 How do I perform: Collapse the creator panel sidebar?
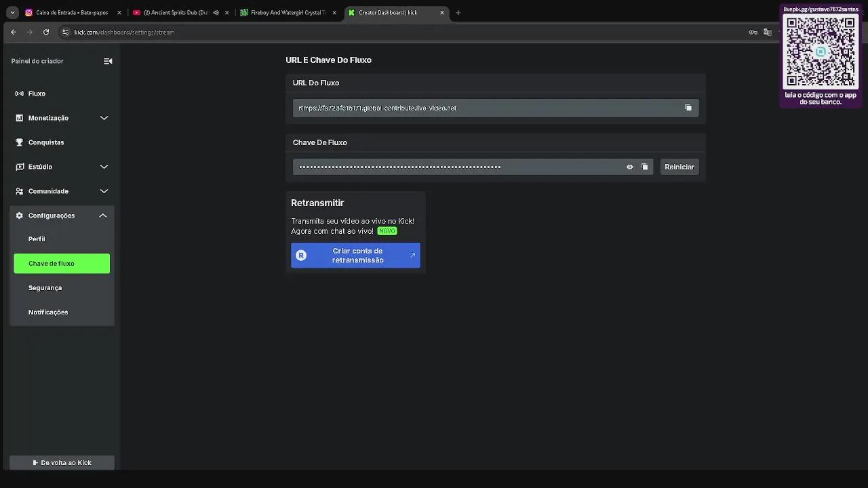108,61
